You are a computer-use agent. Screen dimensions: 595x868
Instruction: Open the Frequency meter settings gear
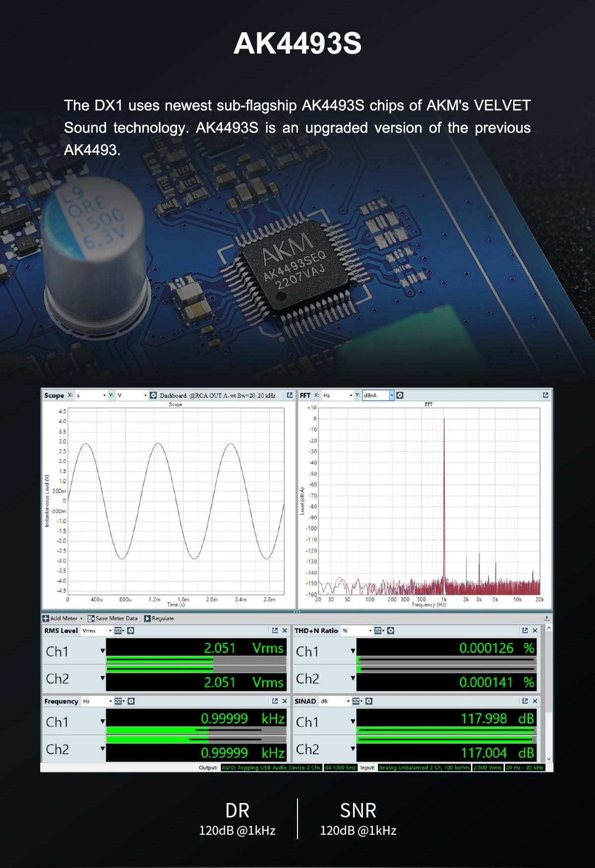(x=131, y=701)
